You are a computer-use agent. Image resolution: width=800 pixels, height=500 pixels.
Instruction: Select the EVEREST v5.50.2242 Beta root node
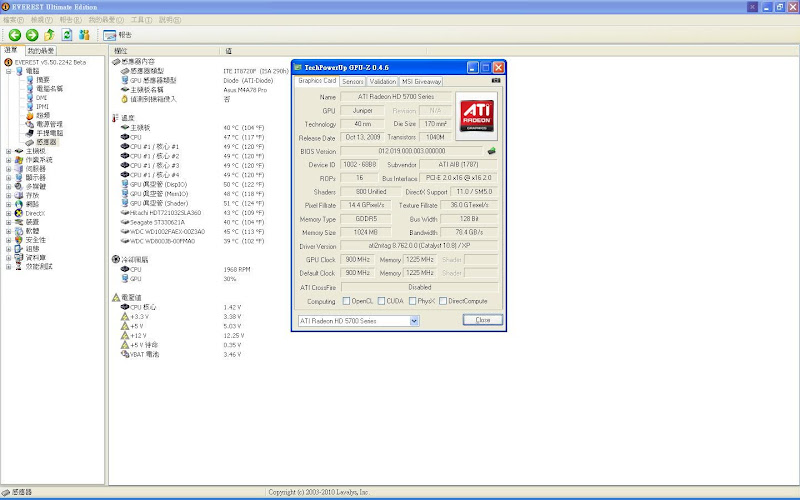[x=50, y=62]
